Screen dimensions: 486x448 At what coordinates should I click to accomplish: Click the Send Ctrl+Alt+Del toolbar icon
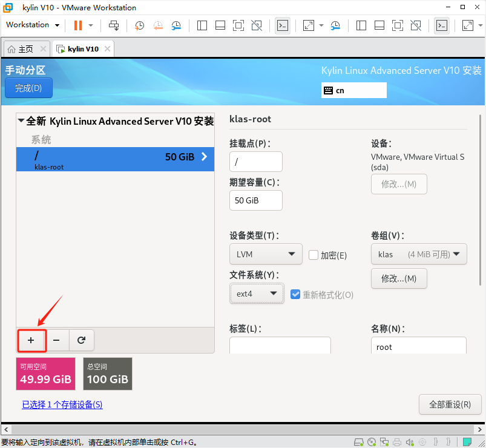click(114, 25)
